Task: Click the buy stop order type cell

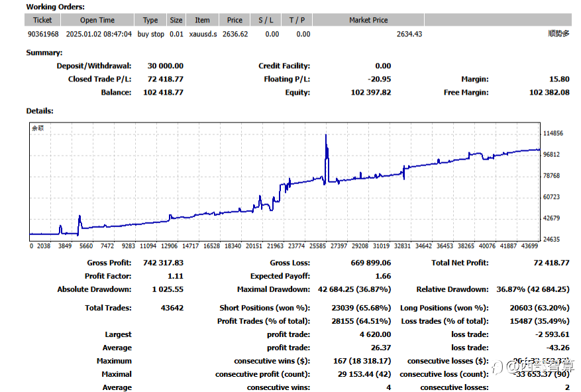Action: [x=150, y=34]
